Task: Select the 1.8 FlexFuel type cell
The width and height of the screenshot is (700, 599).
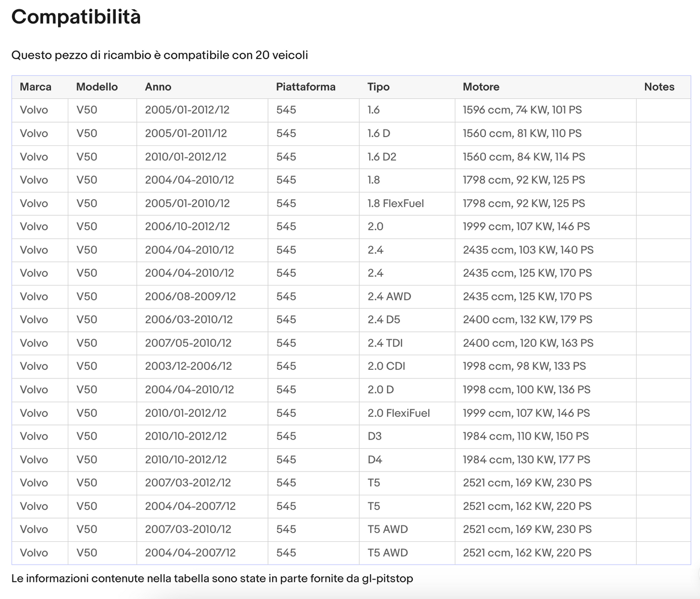Action: click(396, 204)
